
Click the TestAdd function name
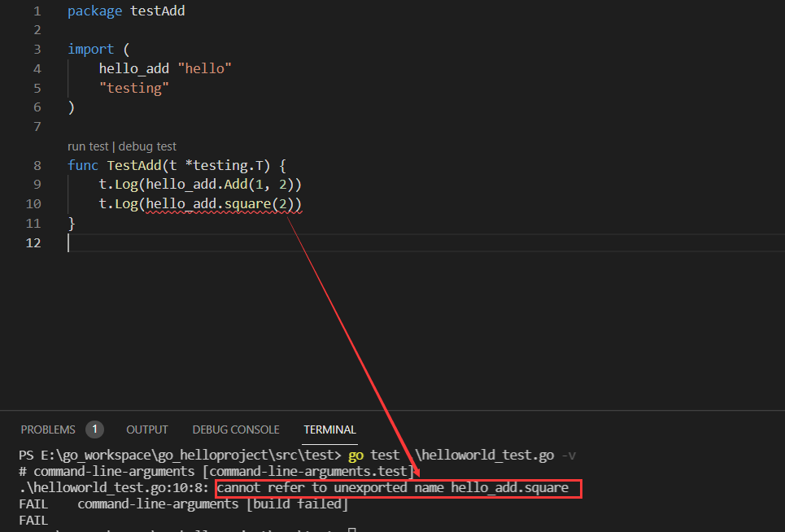click(133, 165)
